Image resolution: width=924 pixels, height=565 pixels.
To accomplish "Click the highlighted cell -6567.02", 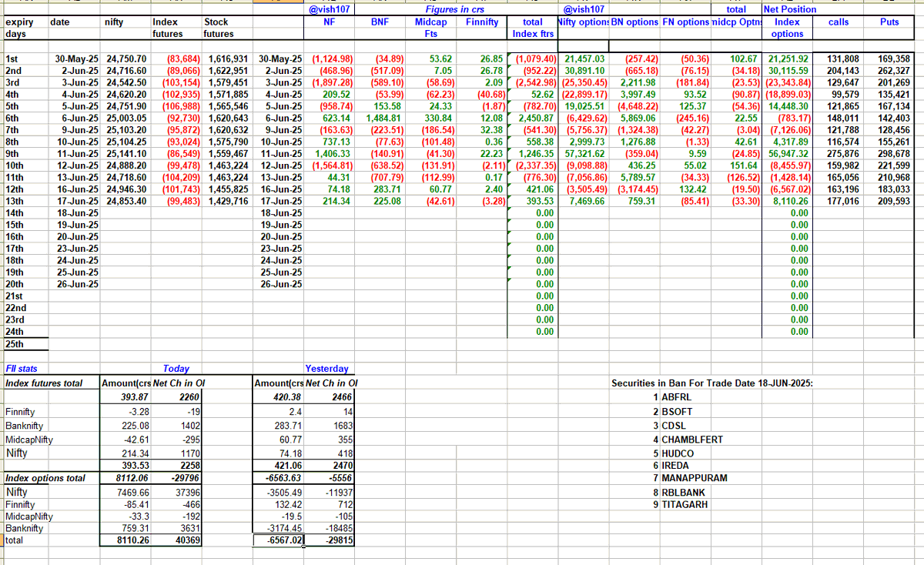I will [x=279, y=541].
